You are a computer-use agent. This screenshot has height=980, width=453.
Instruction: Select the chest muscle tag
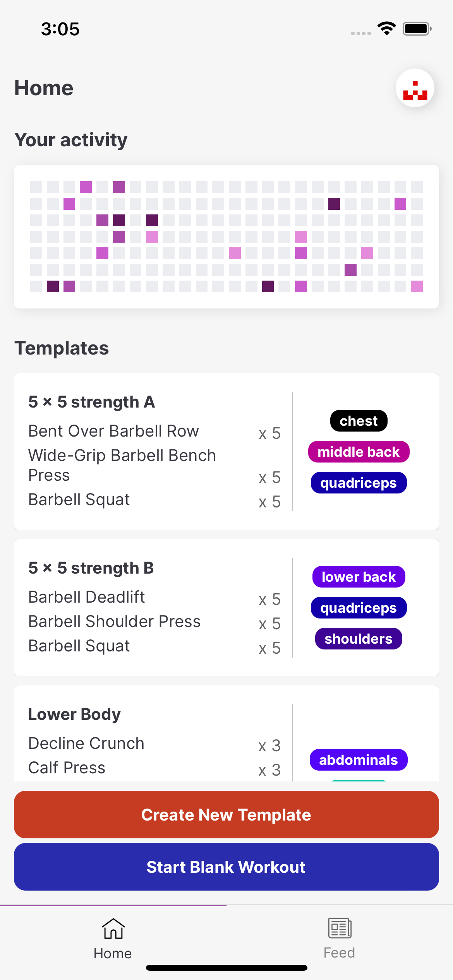point(359,421)
